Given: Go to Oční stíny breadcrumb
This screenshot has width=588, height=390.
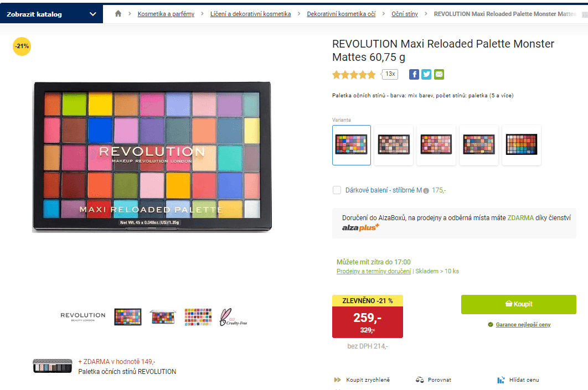Looking at the screenshot, I should (x=405, y=14).
